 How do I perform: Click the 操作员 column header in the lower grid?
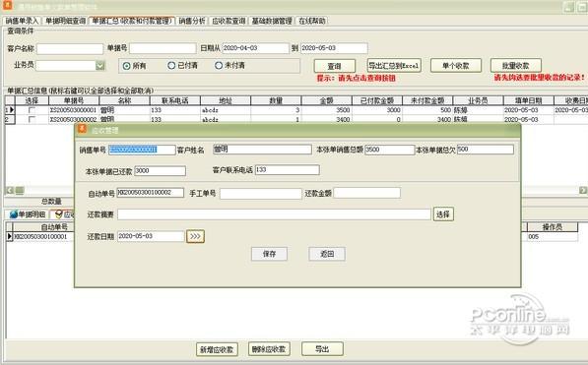[x=553, y=227]
